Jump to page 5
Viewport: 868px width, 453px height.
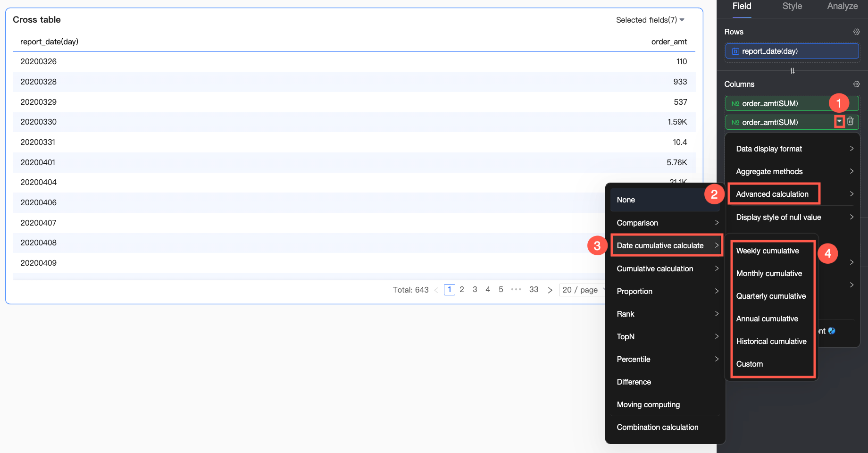[x=501, y=290]
